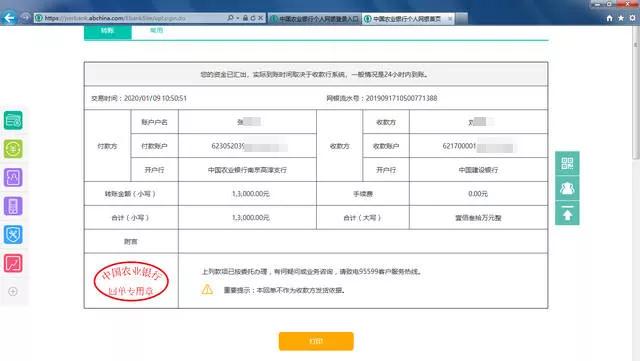Click the lock security icon in address bar
The height and width of the screenshot is (361, 640).
(x=245, y=18)
